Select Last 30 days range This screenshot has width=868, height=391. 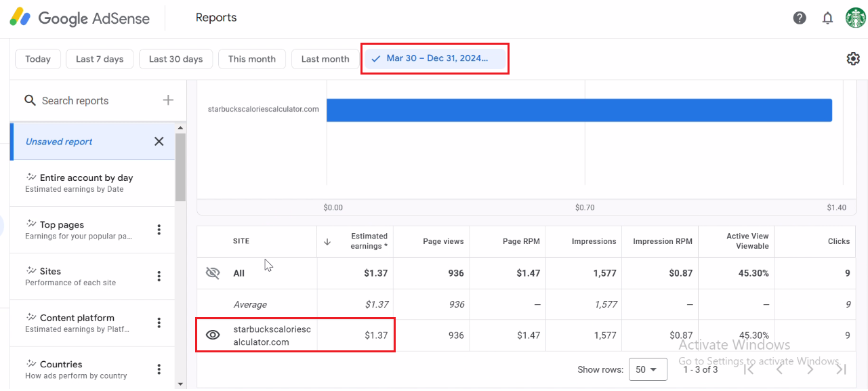tap(175, 59)
